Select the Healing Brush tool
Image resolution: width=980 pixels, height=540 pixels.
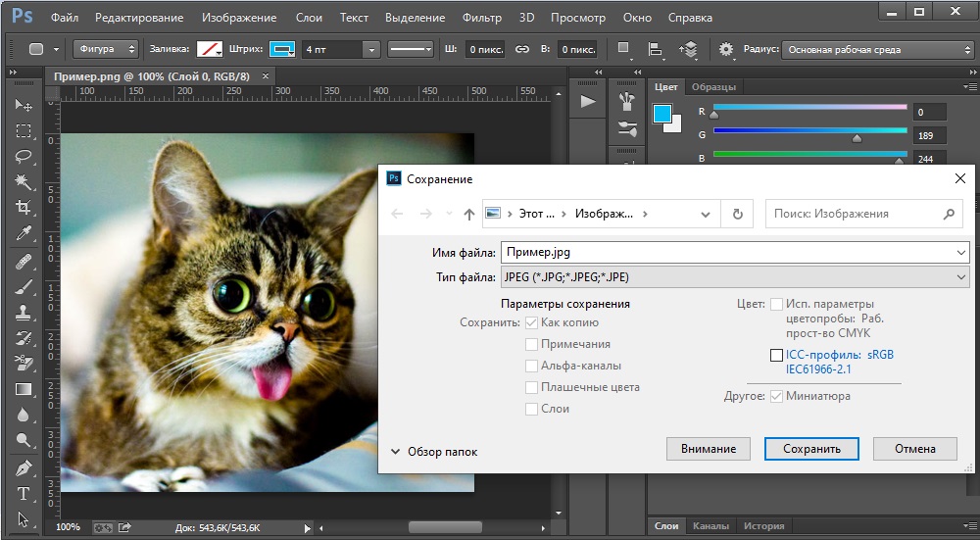pyautogui.click(x=24, y=260)
